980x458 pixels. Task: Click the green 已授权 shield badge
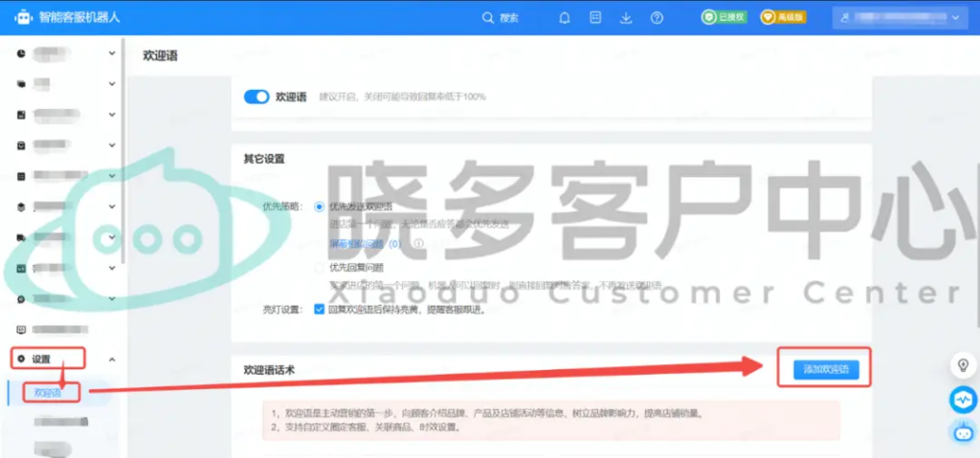pos(724,17)
